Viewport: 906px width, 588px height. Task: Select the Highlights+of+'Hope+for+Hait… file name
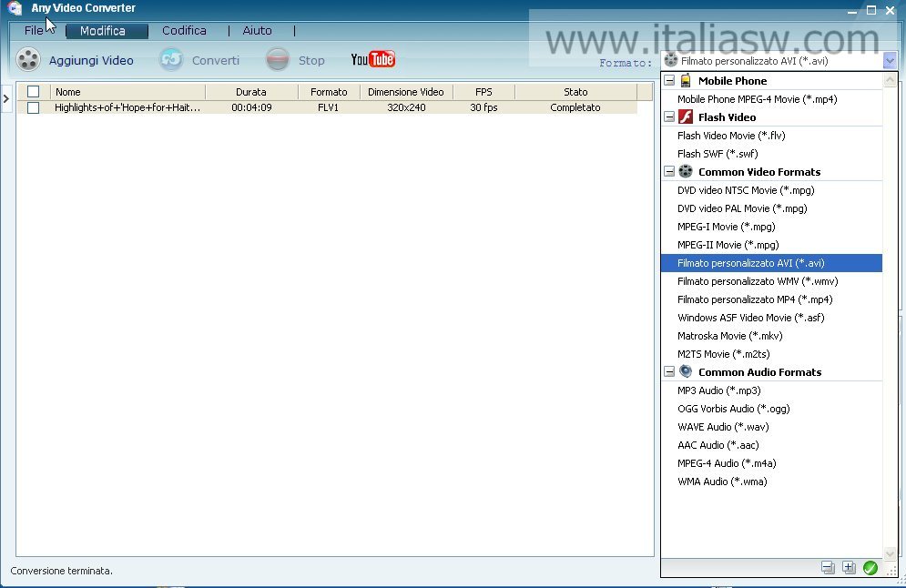point(127,107)
